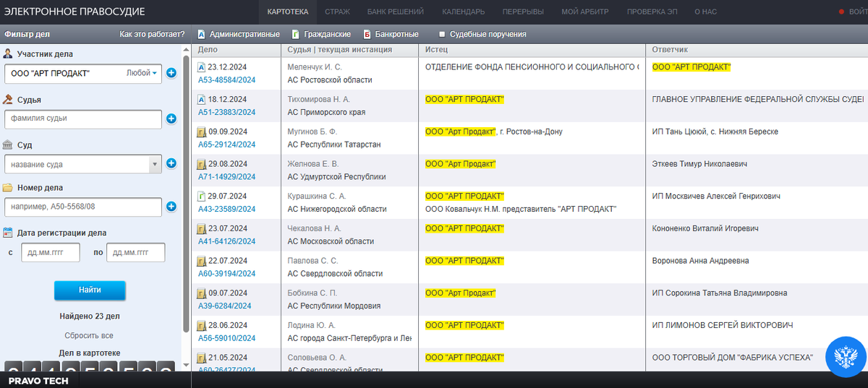Click the Дело column header
This screenshot has width=868, height=388.
tap(208, 50)
